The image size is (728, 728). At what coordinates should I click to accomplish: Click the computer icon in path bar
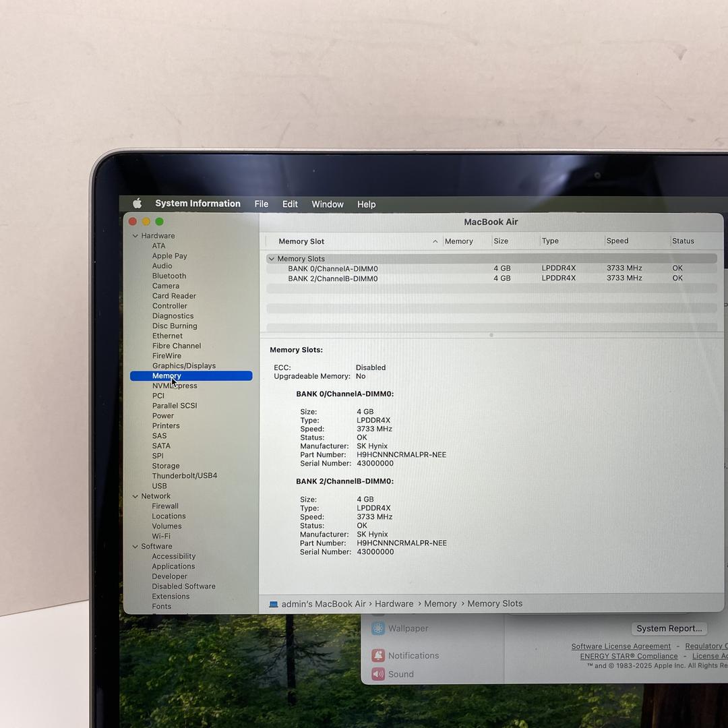coord(273,604)
